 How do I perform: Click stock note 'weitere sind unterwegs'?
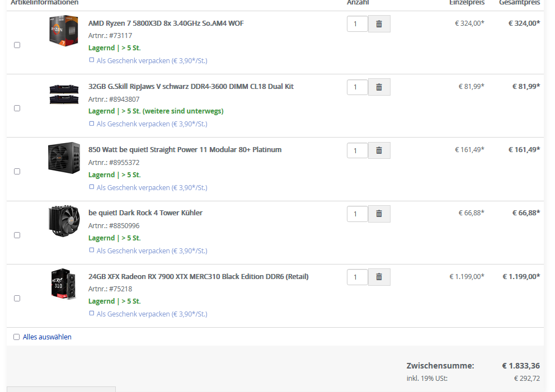[183, 111]
